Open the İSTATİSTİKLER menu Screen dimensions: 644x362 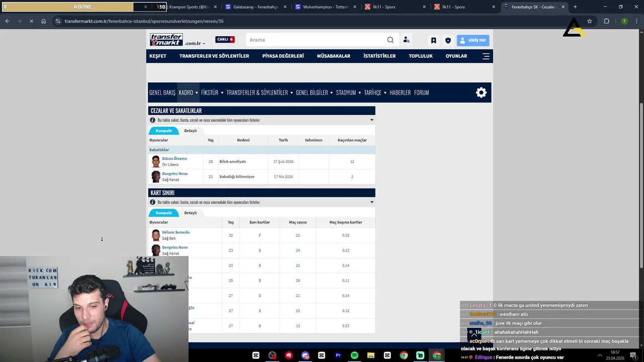[x=379, y=56]
